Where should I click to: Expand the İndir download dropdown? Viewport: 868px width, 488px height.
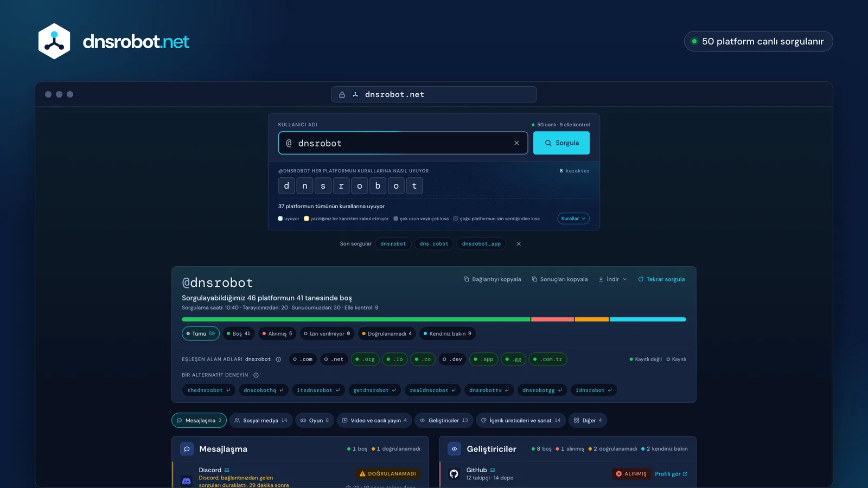coord(612,279)
